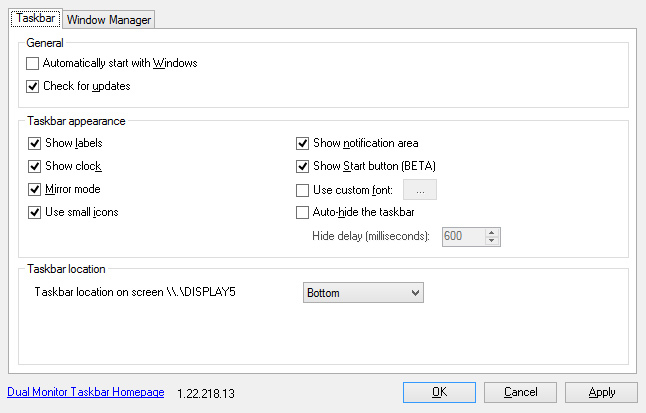Switch to the Window Manager tab

pos(109,19)
